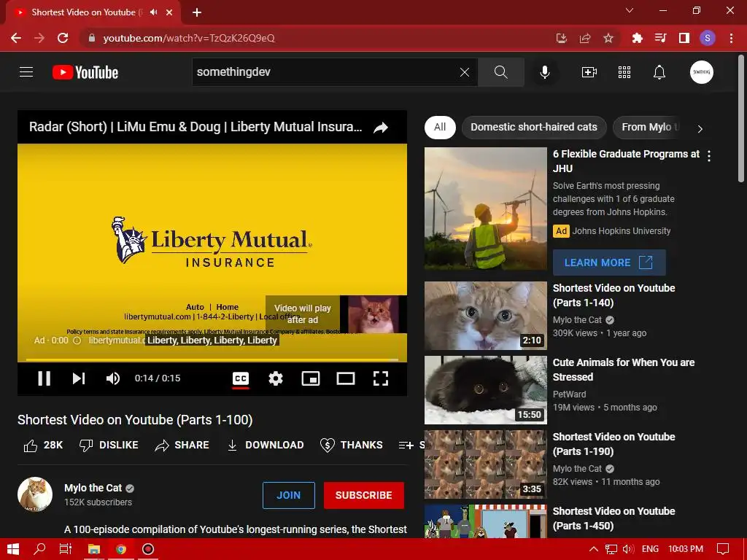Skip to next video
The height and width of the screenshot is (560, 747).
coord(79,378)
